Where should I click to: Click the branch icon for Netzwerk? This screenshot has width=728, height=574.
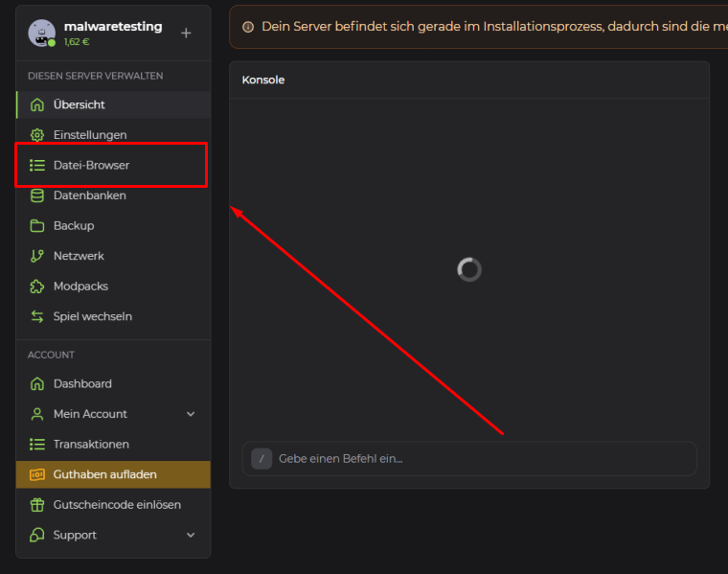pos(37,256)
